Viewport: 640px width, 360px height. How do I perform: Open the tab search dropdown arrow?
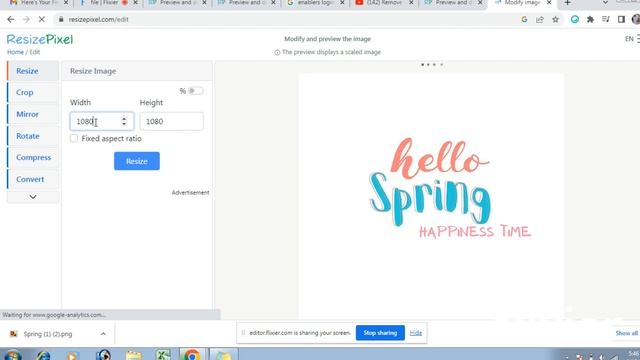point(605,3)
